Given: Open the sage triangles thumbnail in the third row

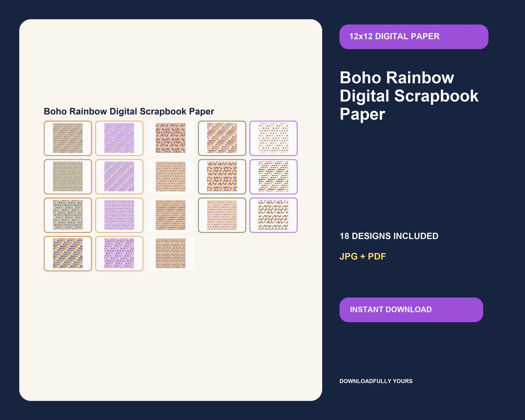Looking at the screenshot, I should (68, 215).
